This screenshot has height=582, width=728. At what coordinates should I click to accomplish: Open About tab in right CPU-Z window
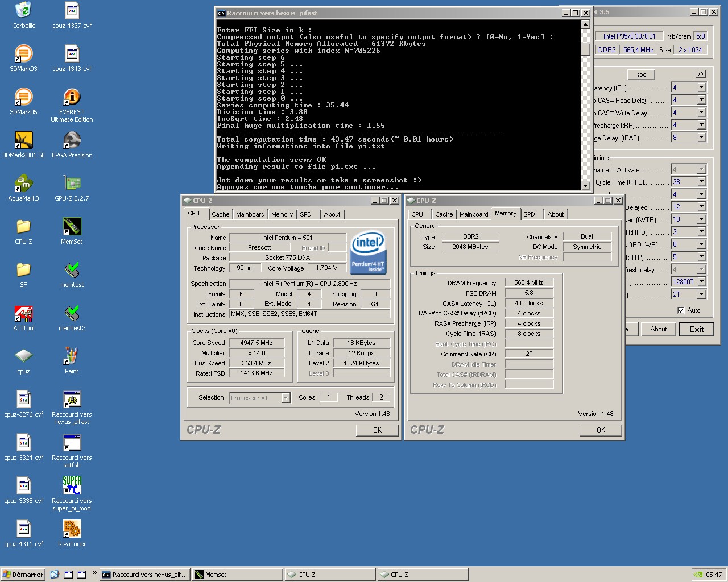point(556,214)
